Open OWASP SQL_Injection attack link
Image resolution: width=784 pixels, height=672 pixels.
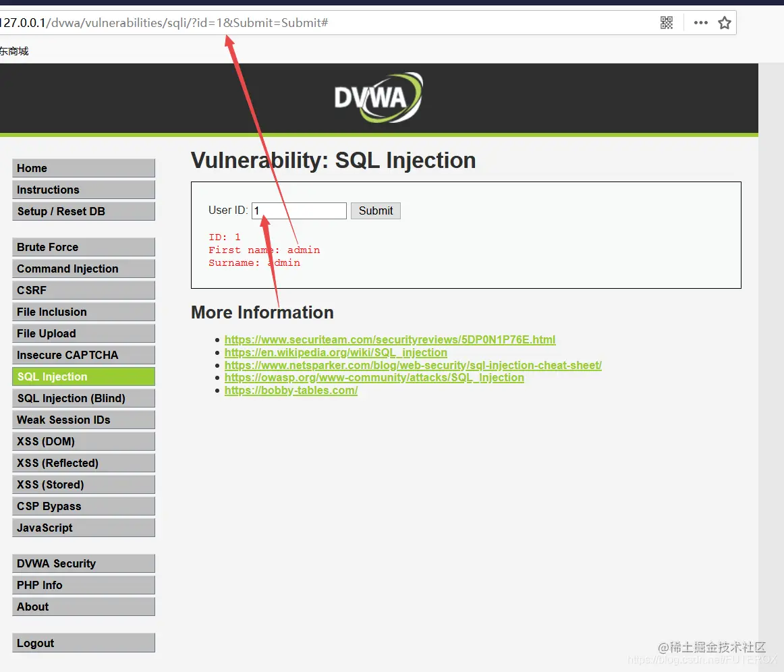[x=374, y=378]
